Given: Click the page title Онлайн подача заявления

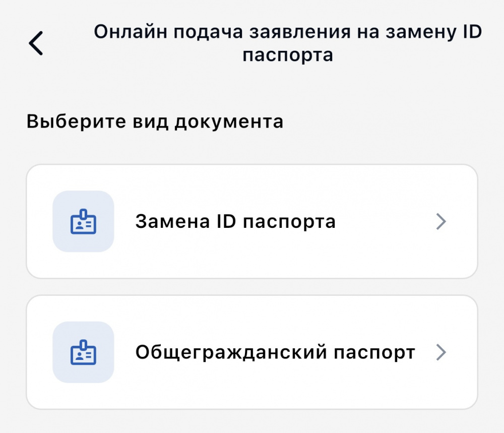Looking at the screenshot, I should click(288, 32).
